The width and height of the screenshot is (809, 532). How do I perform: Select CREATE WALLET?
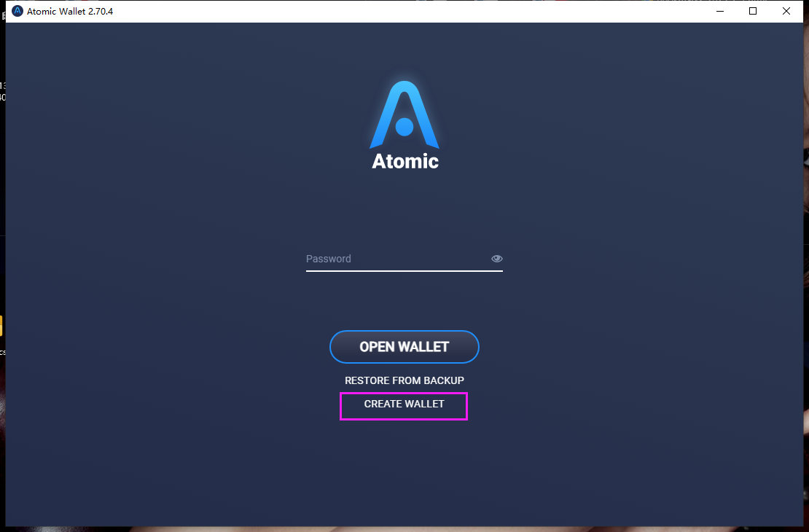coord(404,404)
